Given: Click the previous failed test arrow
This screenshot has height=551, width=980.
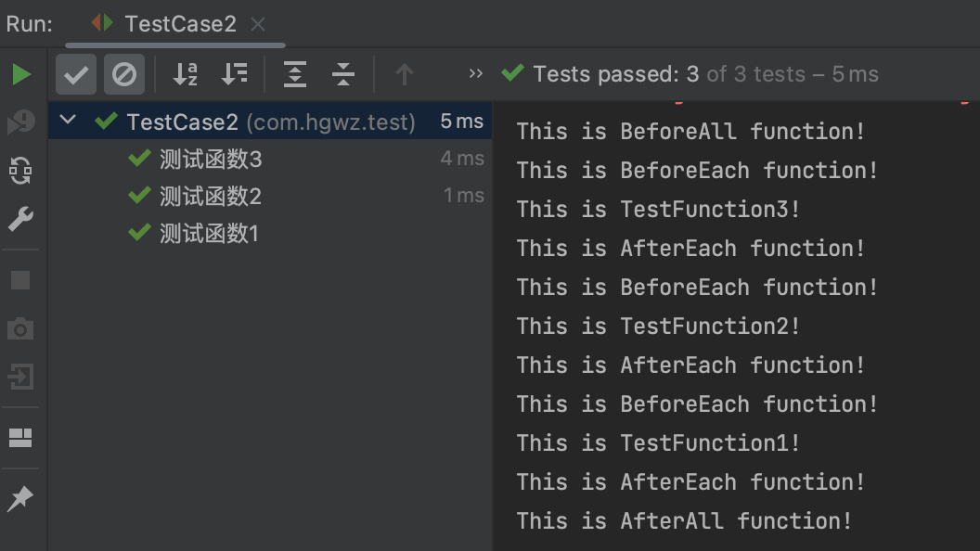Looking at the screenshot, I should [x=405, y=74].
